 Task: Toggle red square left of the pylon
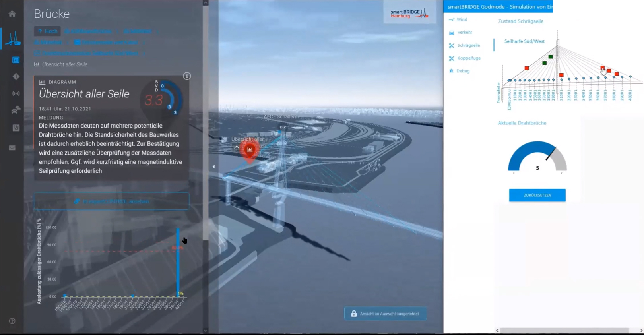tap(527, 68)
